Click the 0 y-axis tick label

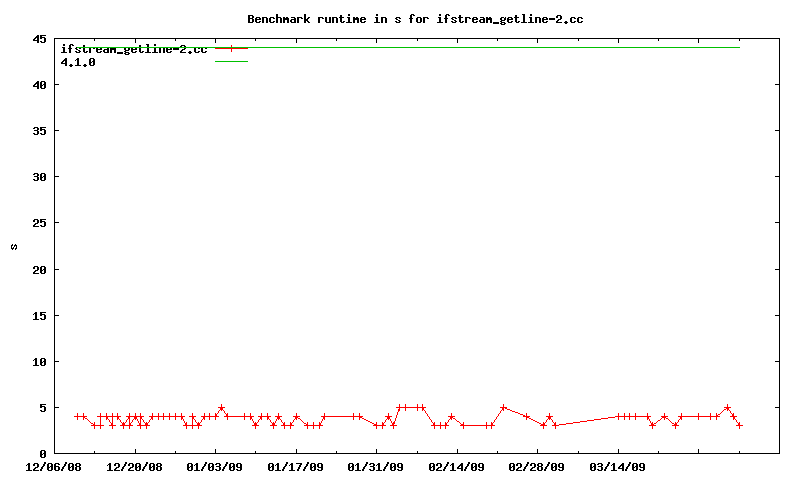pyautogui.click(x=42, y=453)
